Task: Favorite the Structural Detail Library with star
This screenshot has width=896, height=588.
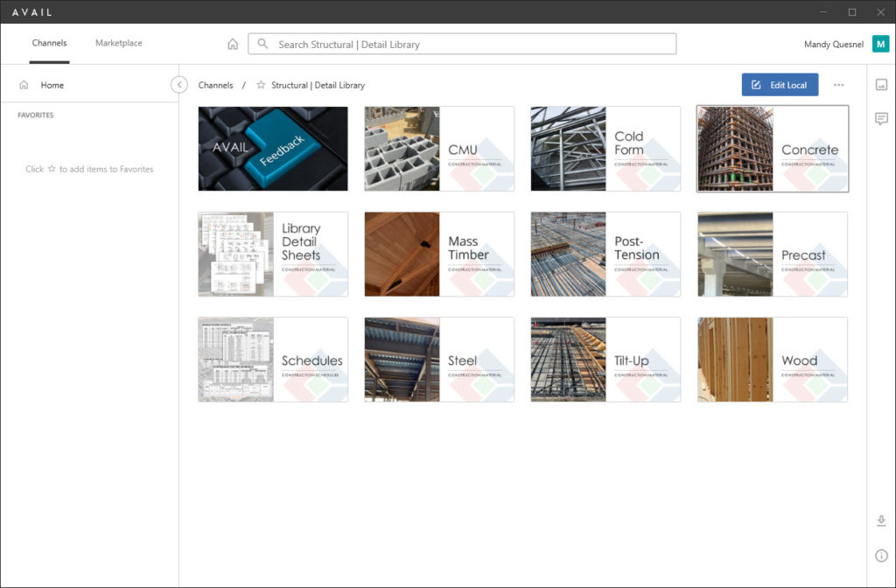Action: (261, 85)
